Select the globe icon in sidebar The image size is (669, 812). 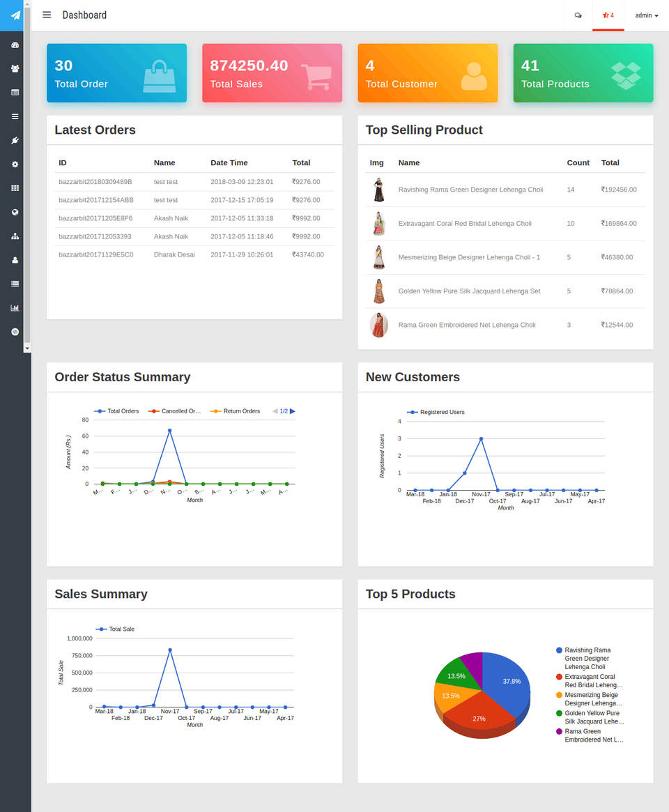(x=15, y=213)
